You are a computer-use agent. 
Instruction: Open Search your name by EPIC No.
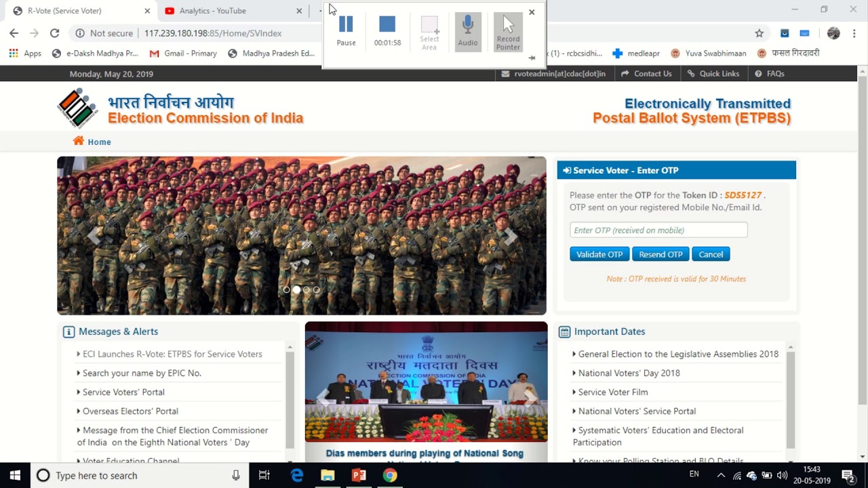click(x=142, y=373)
